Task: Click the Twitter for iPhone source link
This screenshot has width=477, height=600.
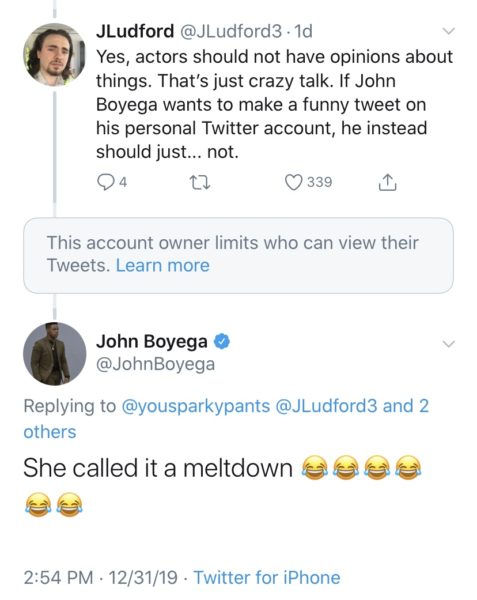Action: [267, 577]
